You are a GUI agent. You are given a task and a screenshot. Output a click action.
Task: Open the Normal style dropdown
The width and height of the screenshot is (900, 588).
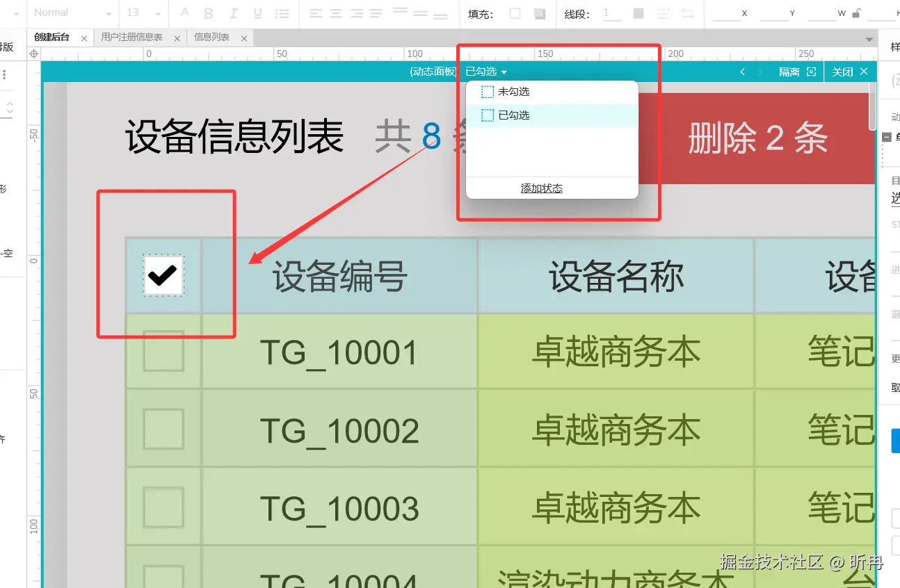[72, 13]
